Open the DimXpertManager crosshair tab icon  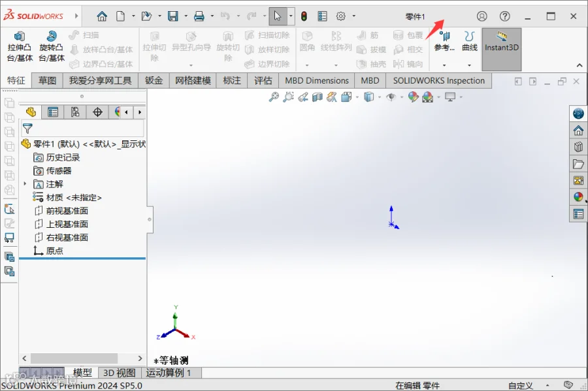(x=97, y=112)
